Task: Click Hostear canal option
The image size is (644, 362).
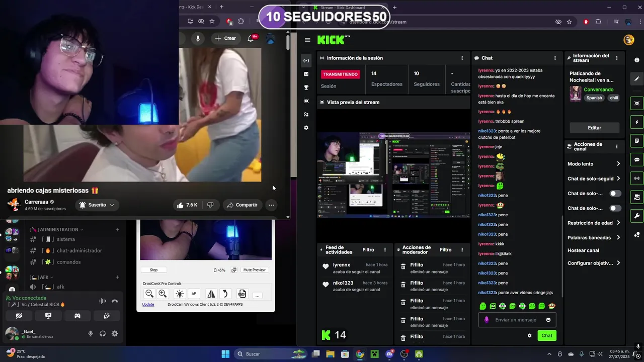Action: point(583,250)
